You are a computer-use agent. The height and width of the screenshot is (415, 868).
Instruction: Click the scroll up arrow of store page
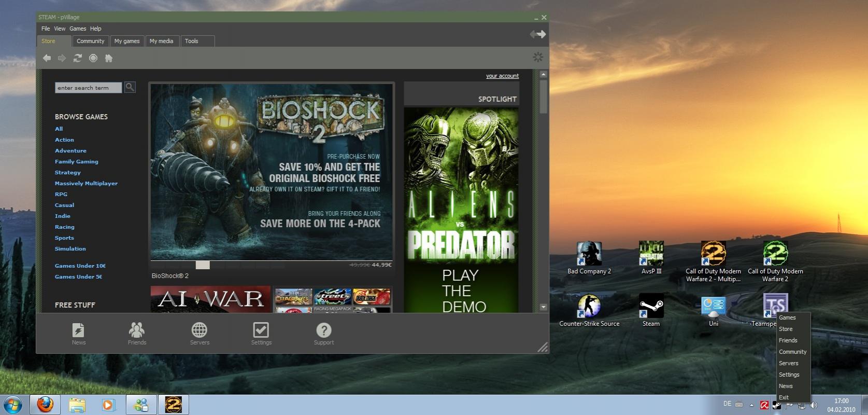tap(543, 75)
